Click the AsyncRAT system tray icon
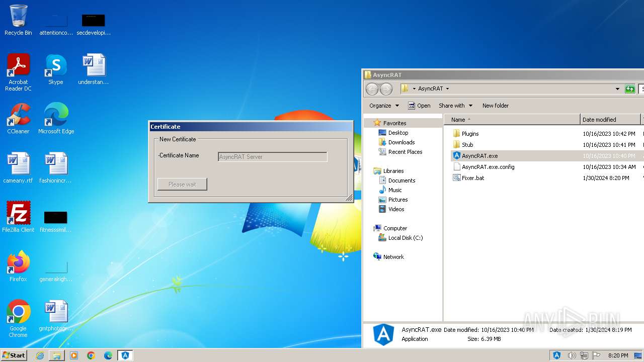 (557, 355)
